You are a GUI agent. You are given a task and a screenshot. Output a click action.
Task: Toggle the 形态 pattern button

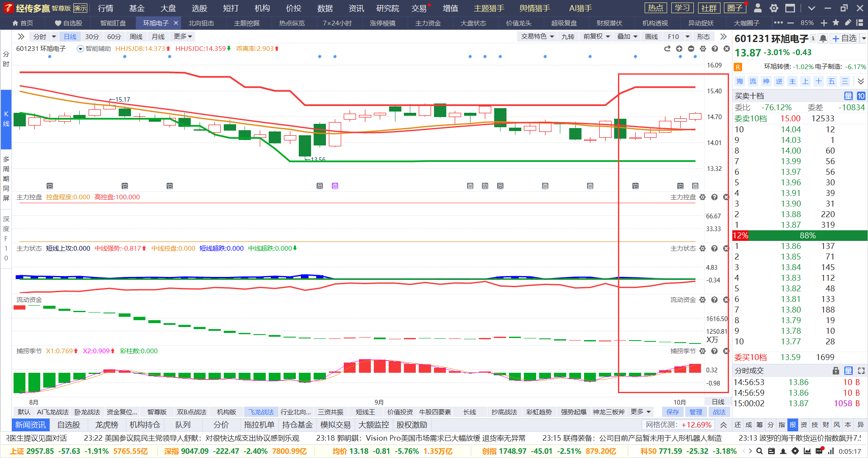pos(704,37)
